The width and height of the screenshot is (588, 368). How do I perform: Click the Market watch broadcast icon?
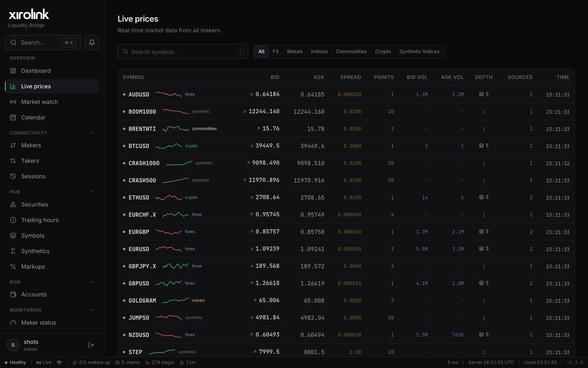click(x=13, y=102)
